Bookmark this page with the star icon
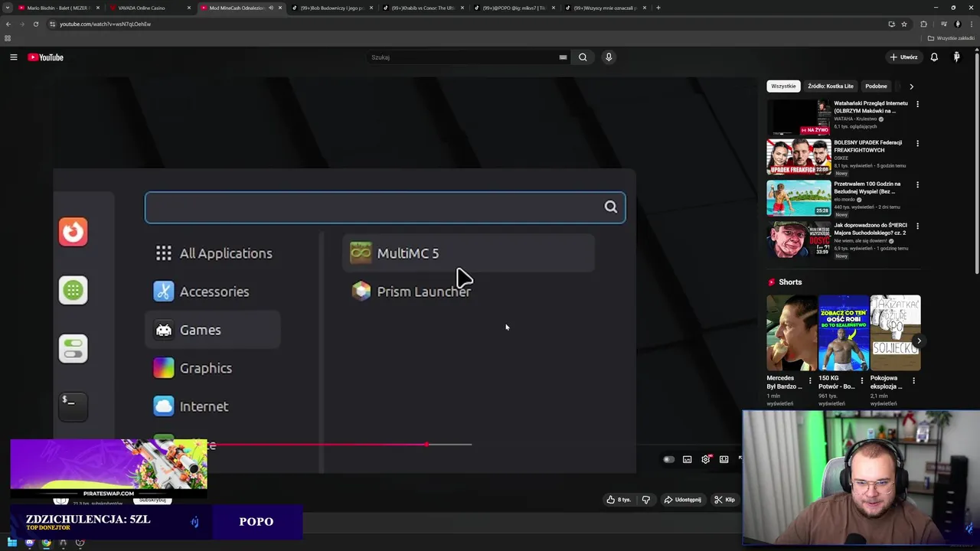 904,24
